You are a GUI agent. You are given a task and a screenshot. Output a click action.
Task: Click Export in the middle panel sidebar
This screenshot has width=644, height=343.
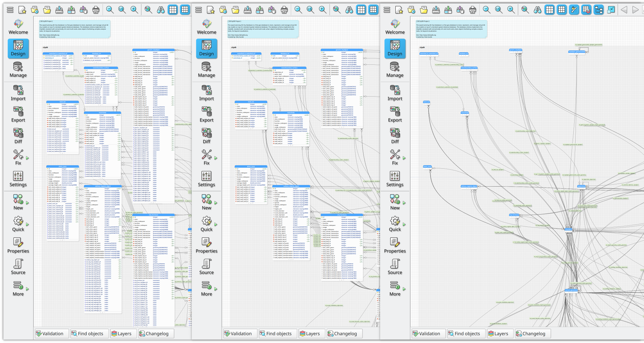(x=206, y=115)
